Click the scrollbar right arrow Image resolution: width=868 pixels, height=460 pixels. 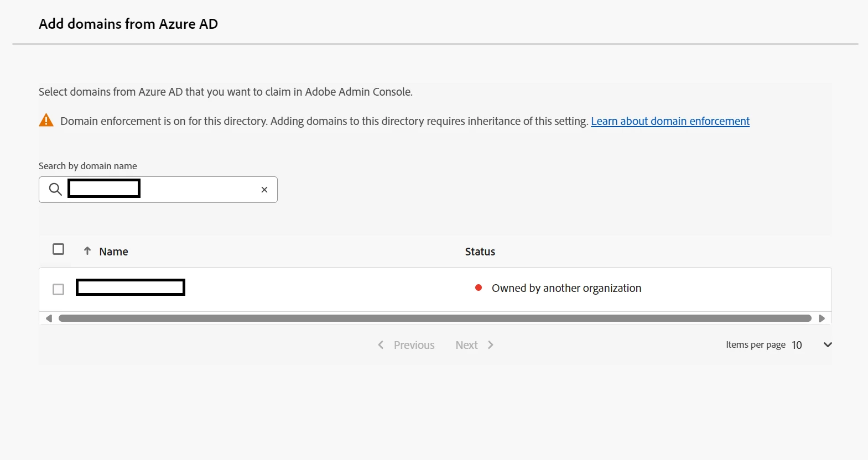(x=822, y=318)
